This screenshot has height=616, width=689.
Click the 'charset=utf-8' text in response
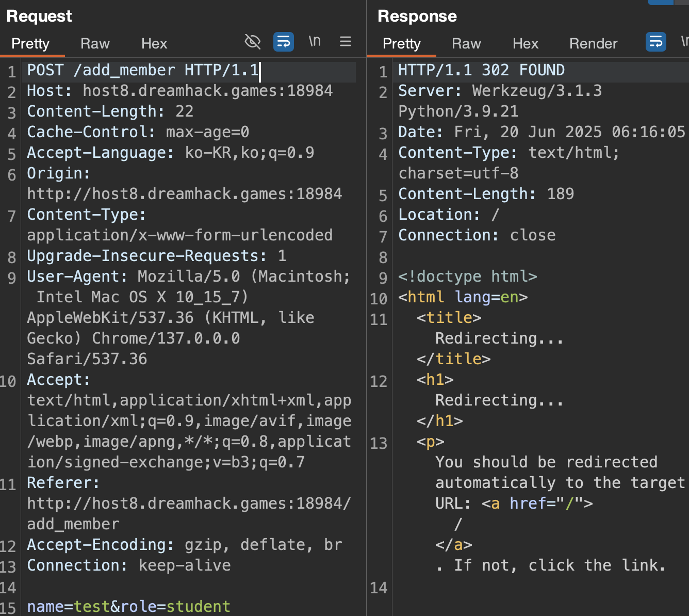point(458,173)
